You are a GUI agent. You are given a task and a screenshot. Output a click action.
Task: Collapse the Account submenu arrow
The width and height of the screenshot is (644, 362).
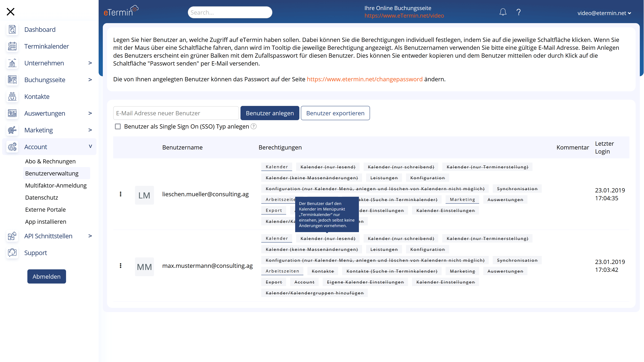point(90,146)
